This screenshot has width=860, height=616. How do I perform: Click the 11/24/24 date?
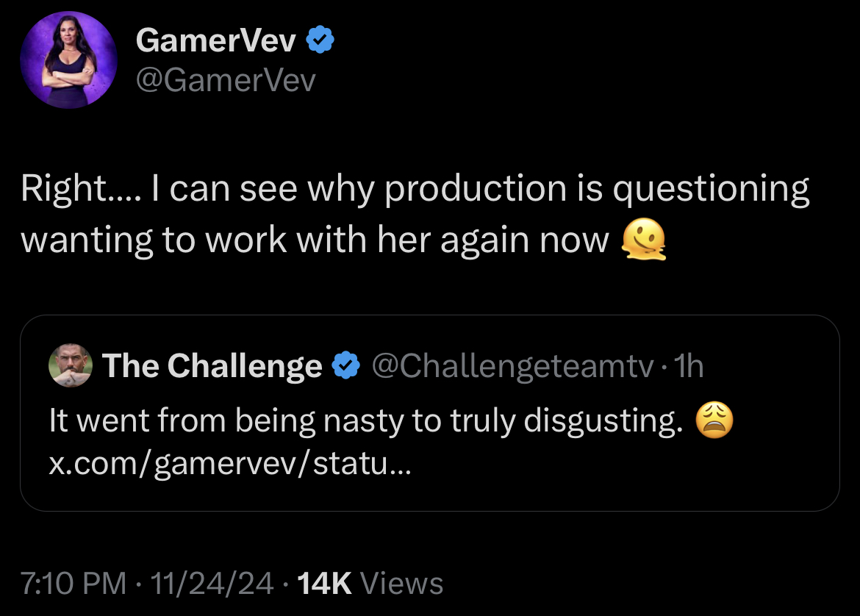[212, 582]
